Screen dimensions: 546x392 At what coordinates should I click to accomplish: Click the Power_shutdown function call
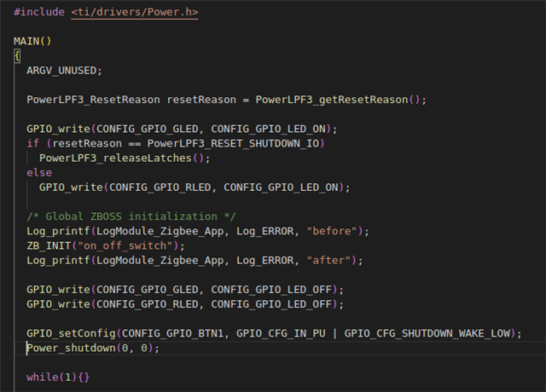pyautogui.click(x=74, y=348)
